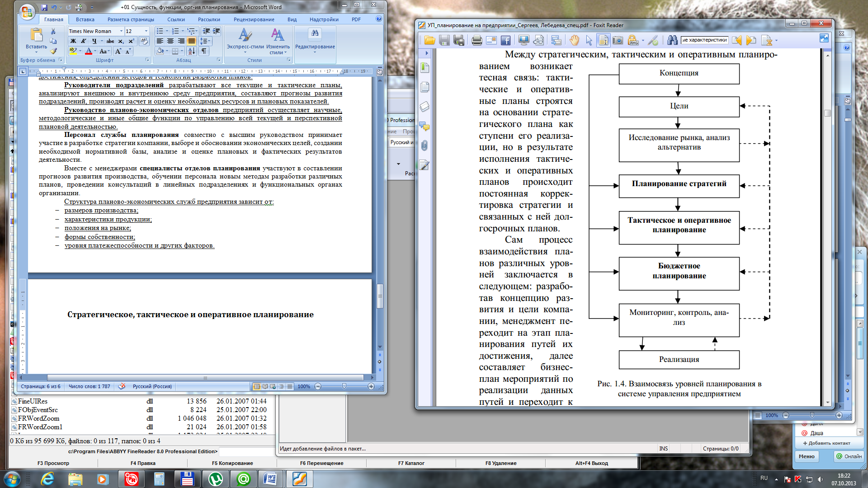Click Shrink Font icon in Word

(128, 52)
